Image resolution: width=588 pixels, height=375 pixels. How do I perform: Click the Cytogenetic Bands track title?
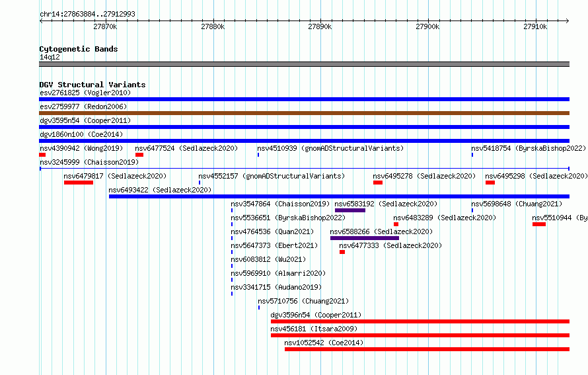coord(79,49)
